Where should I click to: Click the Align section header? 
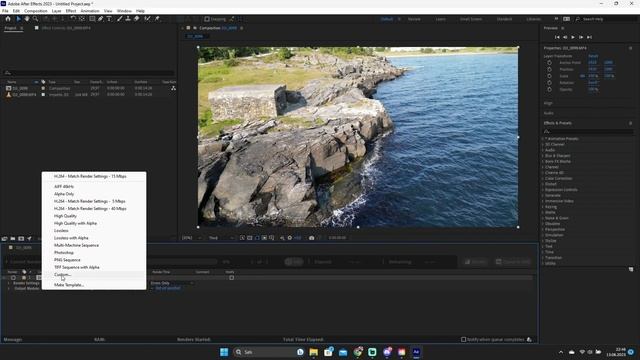548,103
